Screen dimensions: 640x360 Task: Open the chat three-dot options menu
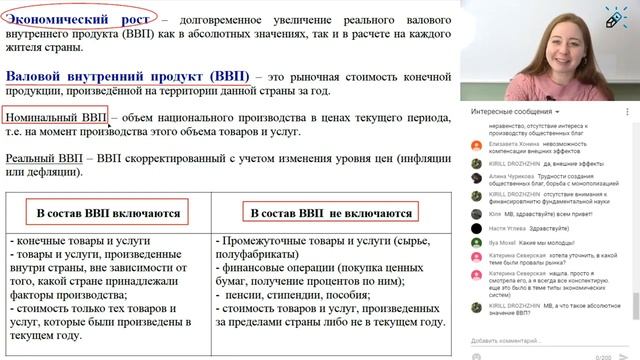[x=627, y=111]
